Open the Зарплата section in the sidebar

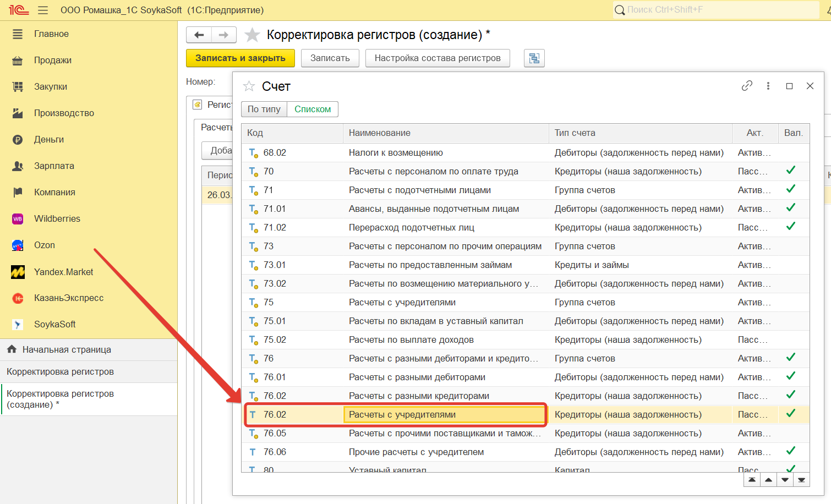tap(54, 166)
